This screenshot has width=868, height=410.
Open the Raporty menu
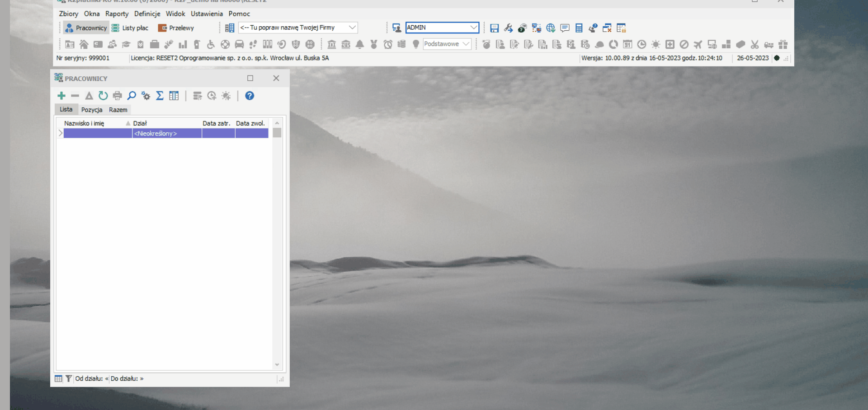pyautogui.click(x=117, y=14)
